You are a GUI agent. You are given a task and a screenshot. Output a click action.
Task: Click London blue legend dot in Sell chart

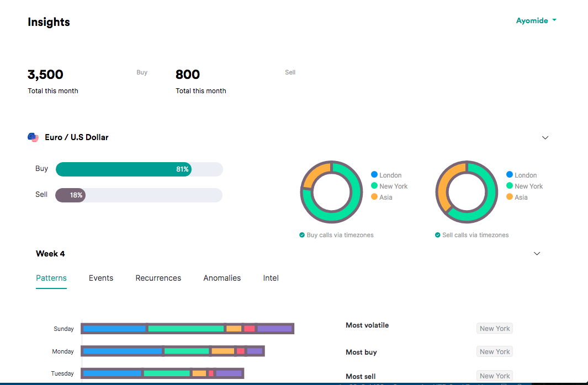(509, 174)
